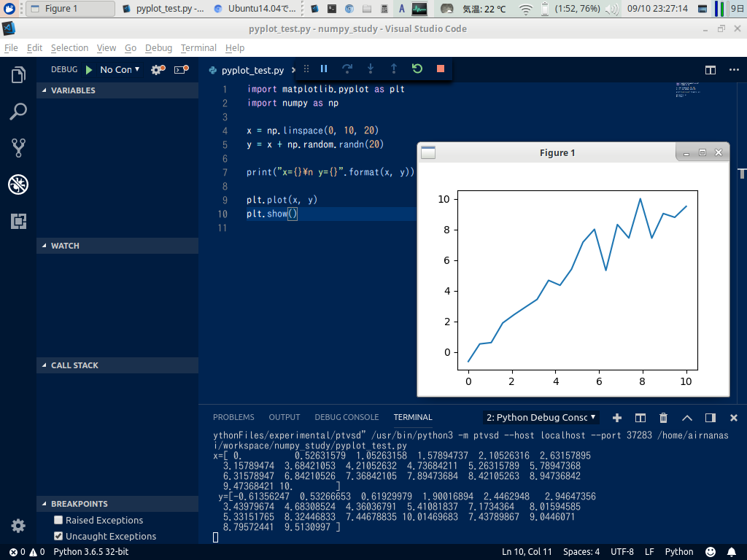Open the Source Control view

(x=18, y=148)
